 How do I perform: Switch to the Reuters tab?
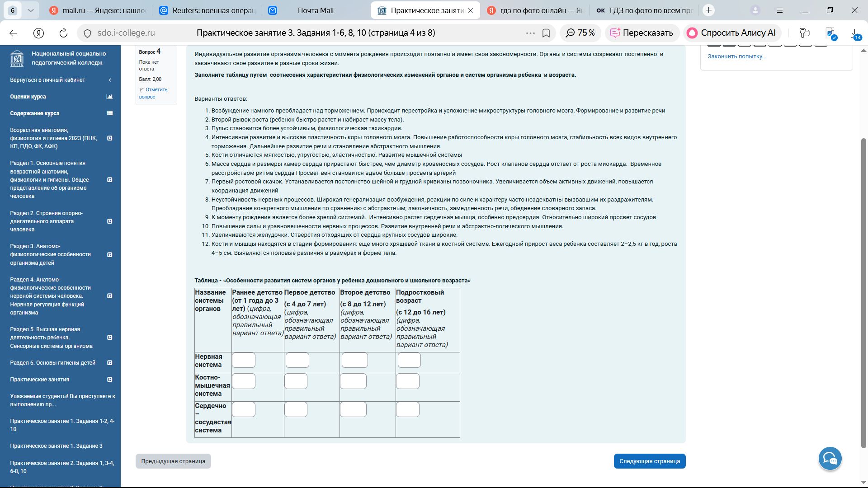click(x=207, y=10)
